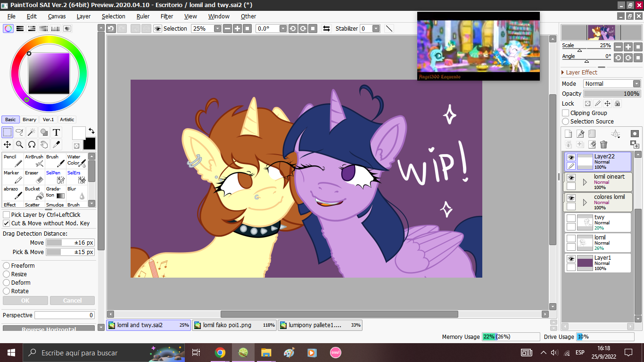This screenshot has height=362, width=644.
Task: Choose the Marker tool
Action: 13,176
